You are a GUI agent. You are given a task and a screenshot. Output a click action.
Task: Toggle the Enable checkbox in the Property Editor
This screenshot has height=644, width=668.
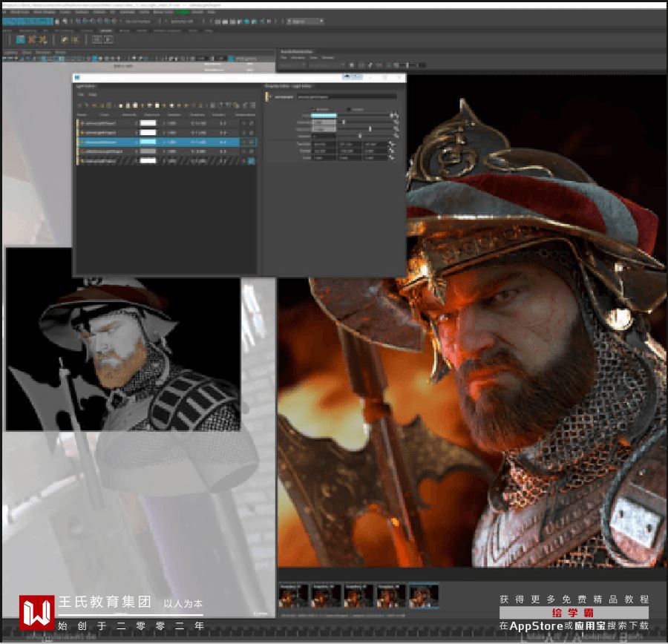pyautogui.click(x=313, y=110)
